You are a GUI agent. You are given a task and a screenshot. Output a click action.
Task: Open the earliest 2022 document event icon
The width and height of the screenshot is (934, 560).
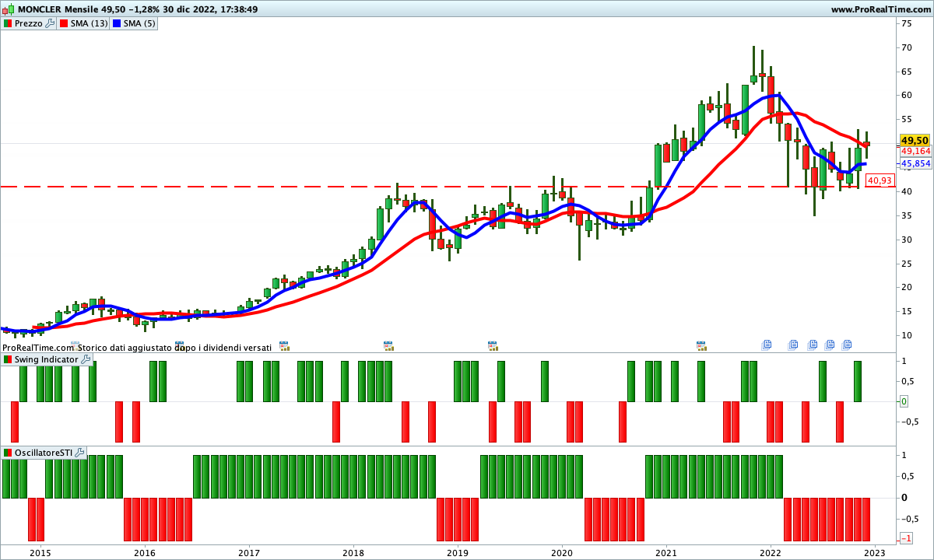click(767, 345)
